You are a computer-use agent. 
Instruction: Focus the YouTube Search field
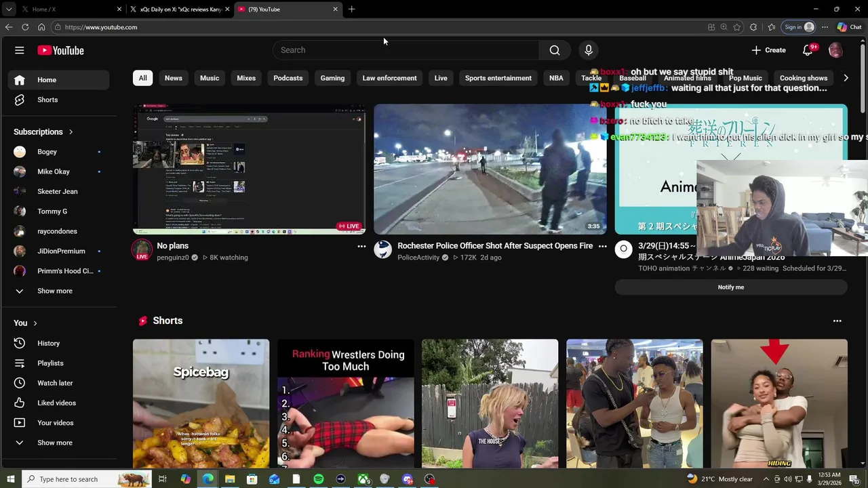tap(406, 50)
